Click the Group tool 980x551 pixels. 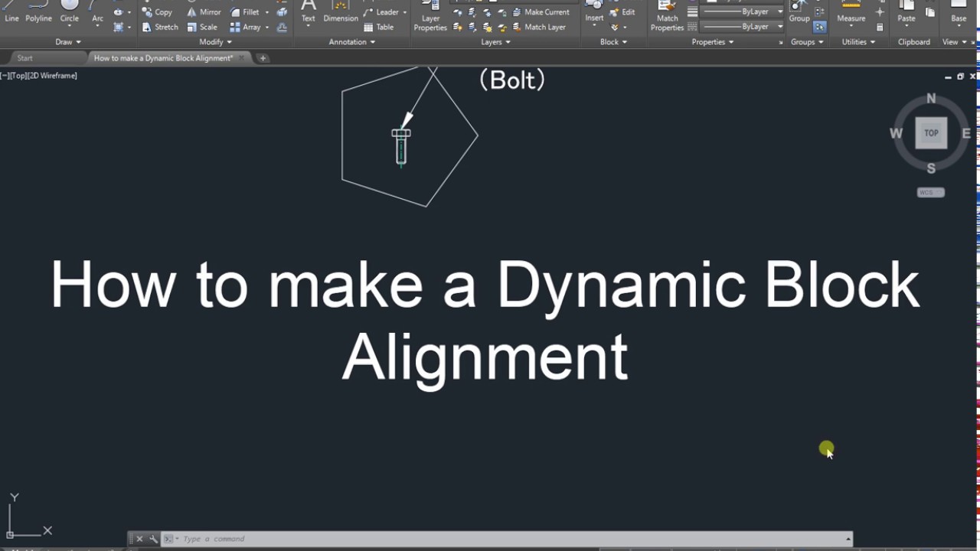(799, 13)
